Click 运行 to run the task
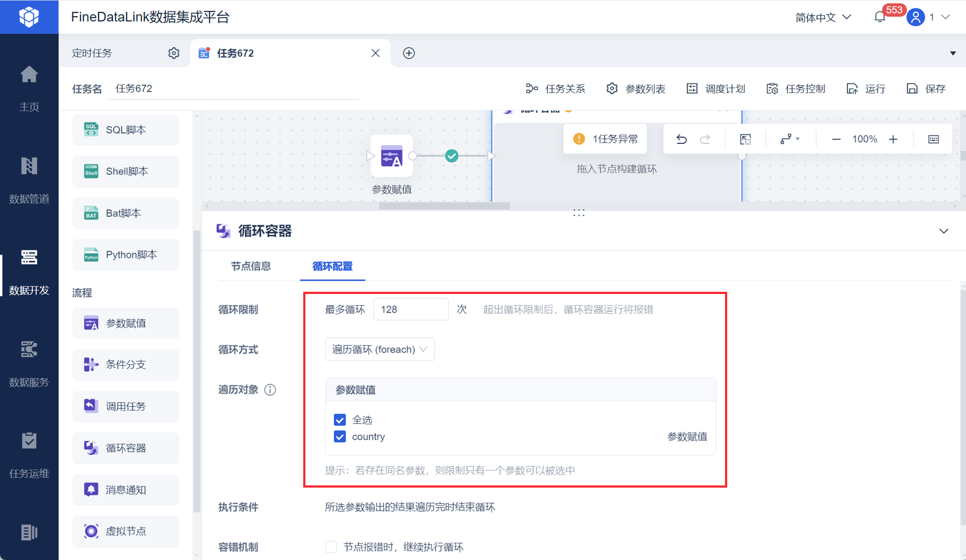The height and width of the screenshot is (560, 966). 866,89
